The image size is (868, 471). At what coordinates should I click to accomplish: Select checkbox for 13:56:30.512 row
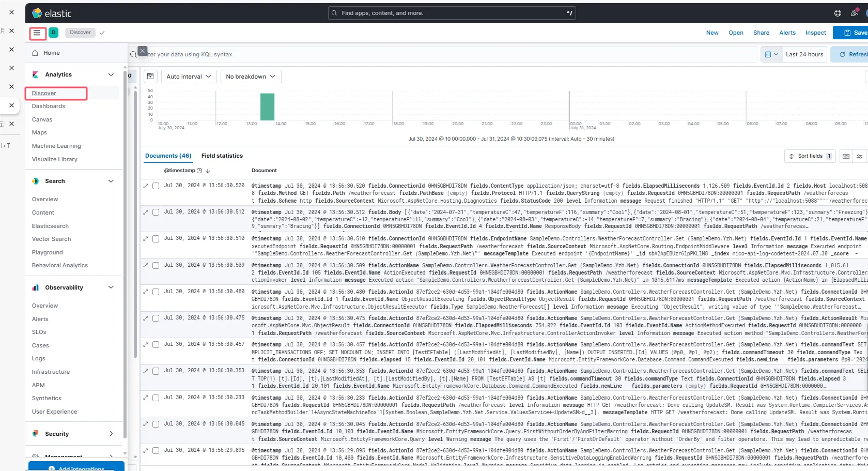click(x=156, y=212)
